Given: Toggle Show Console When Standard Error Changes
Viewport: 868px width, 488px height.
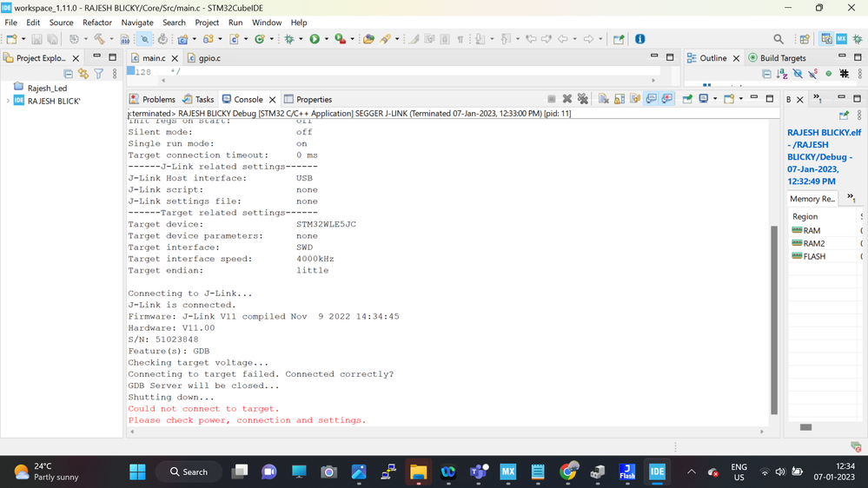Looking at the screenshot, I should tap(667, 99).
